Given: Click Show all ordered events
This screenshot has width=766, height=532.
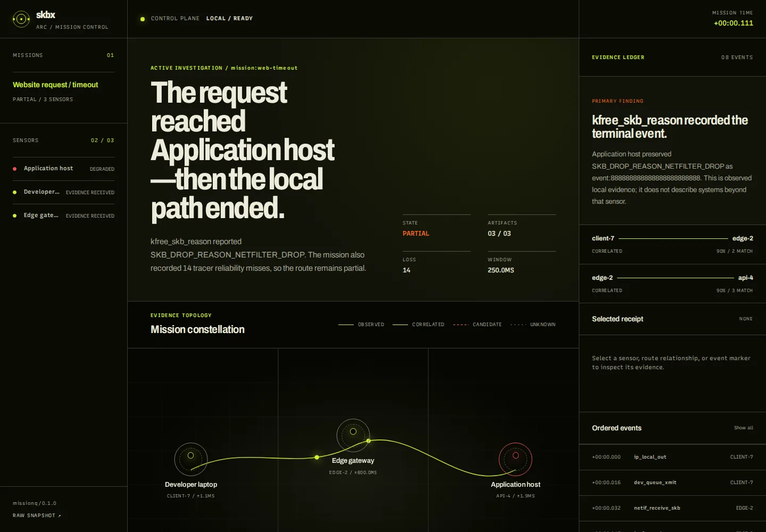Looking at the screenshot, I should [x=743, y=428].
